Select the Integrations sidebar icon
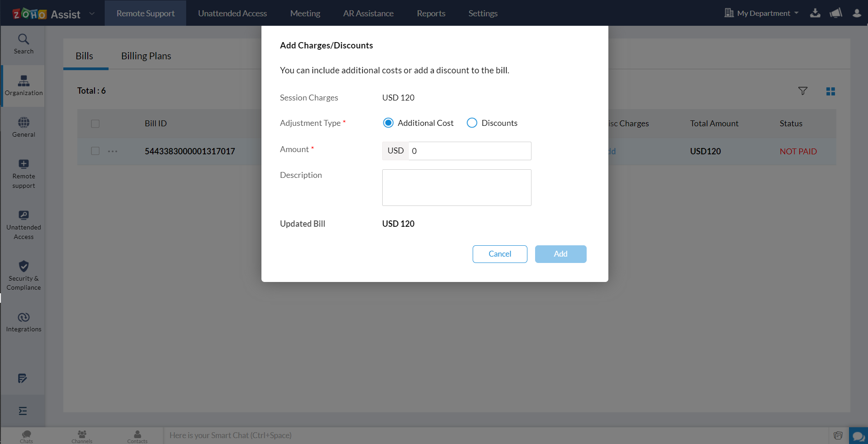The height and width of the screenshot is (444, 868). [x=23, y=321]
